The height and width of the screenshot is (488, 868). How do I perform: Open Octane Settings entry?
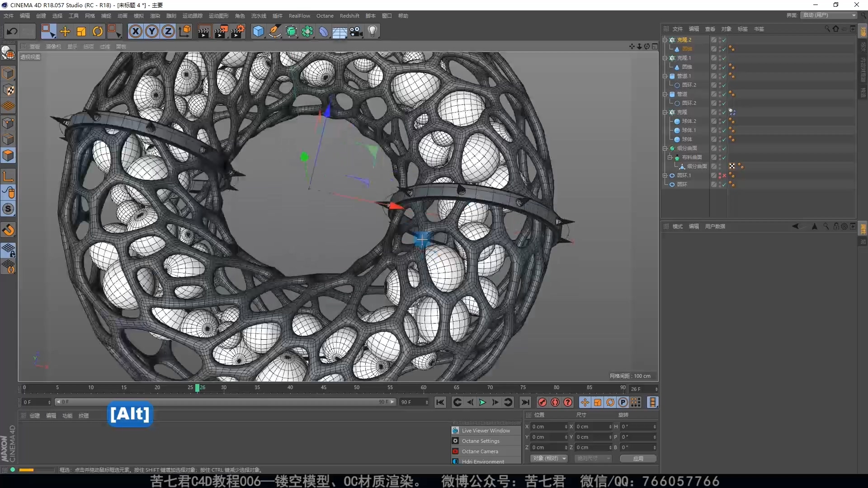(x=486, y=441)
